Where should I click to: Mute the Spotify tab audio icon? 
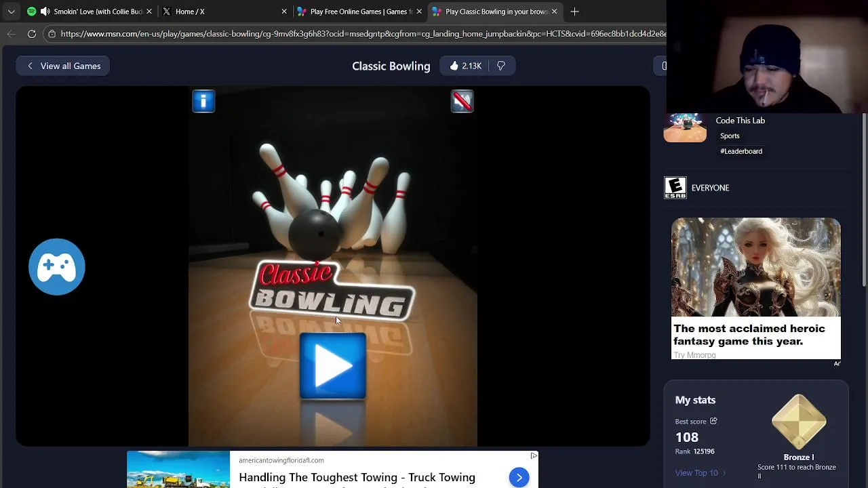[x=45, y=12]
